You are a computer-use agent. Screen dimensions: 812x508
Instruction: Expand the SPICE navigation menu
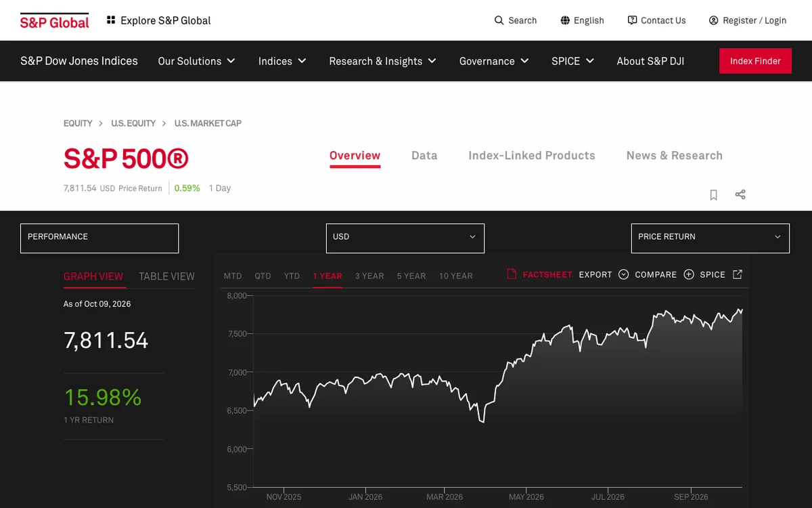pos(572,61)
